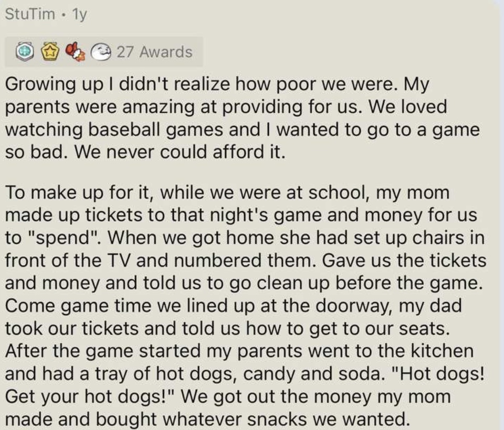Click the Platinum award icon
The image size is (504, 430).
pos(25,52)
